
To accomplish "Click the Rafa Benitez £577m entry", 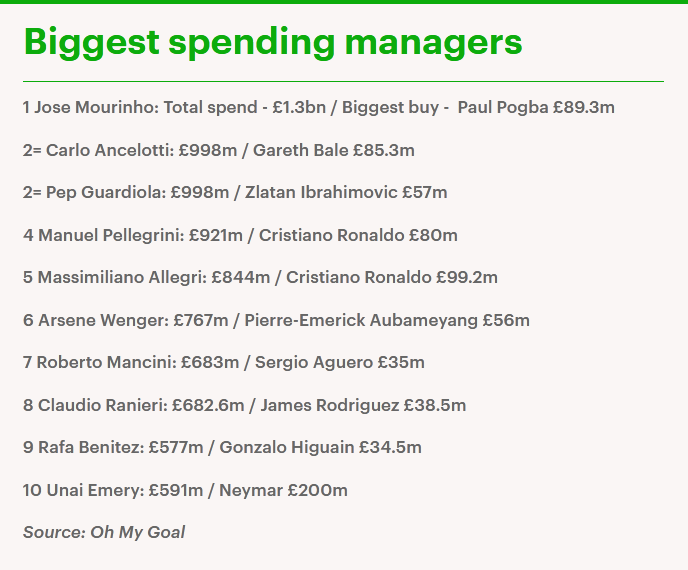I will point(222,448).
